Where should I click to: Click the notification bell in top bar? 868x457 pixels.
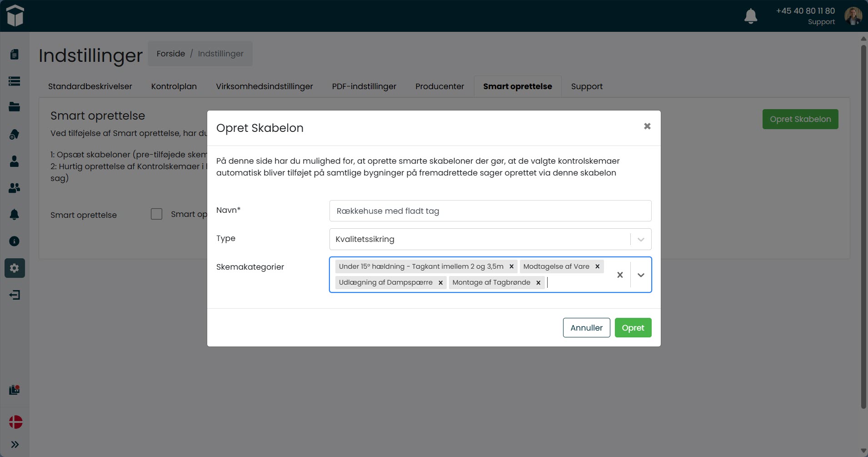[x=750, y=16]
